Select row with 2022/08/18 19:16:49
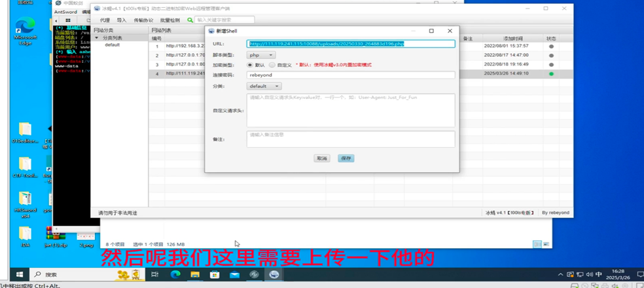Image resolution: width=644 pixels, height=288 pixels. pyautogui.click(x=360, y=65)
